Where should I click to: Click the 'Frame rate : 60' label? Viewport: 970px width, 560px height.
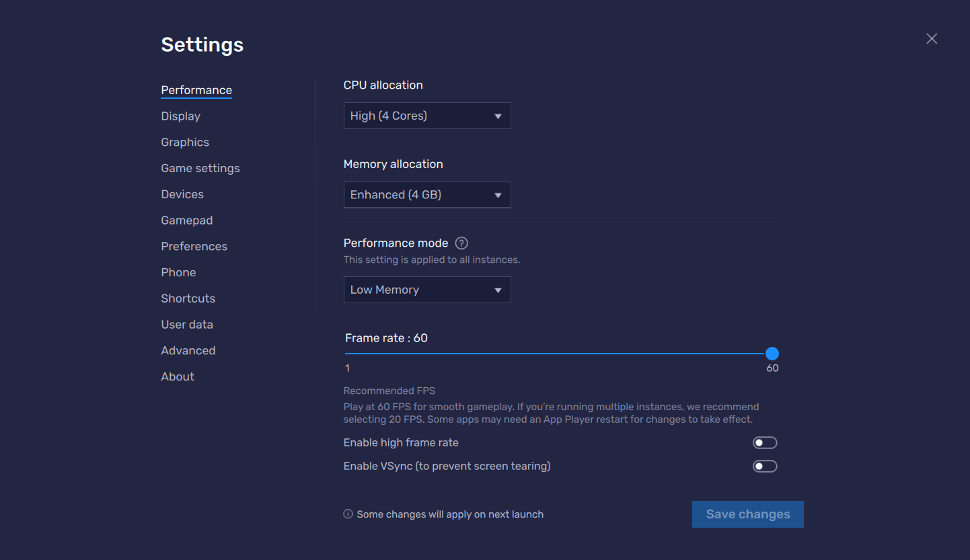[387, 338]
